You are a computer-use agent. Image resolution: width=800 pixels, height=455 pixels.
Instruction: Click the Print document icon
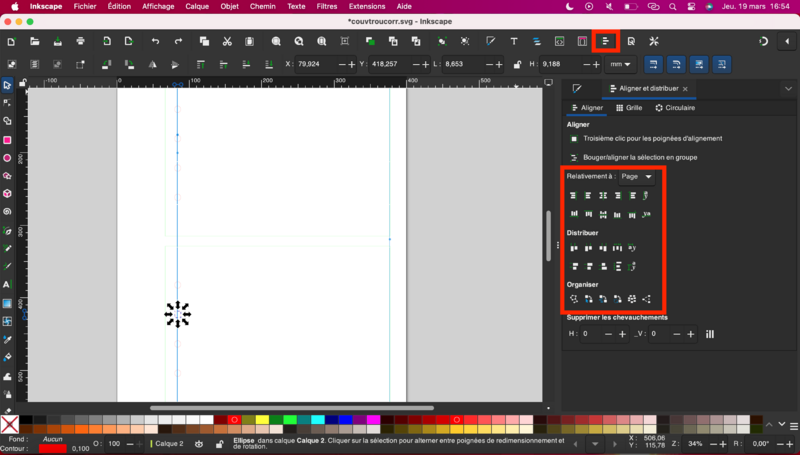(x=80, y=41)
